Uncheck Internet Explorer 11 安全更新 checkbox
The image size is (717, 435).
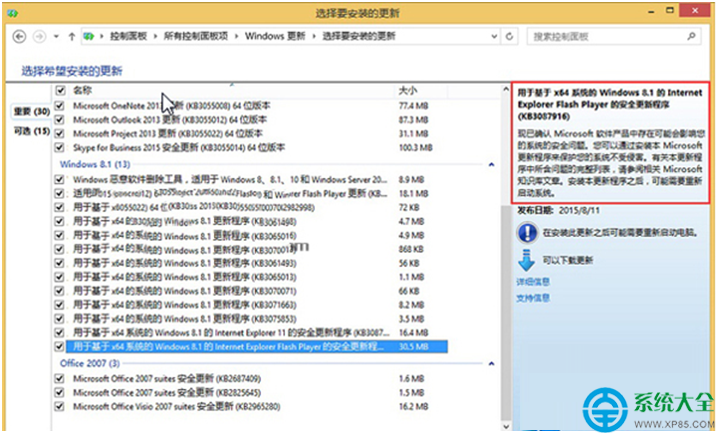59,333
